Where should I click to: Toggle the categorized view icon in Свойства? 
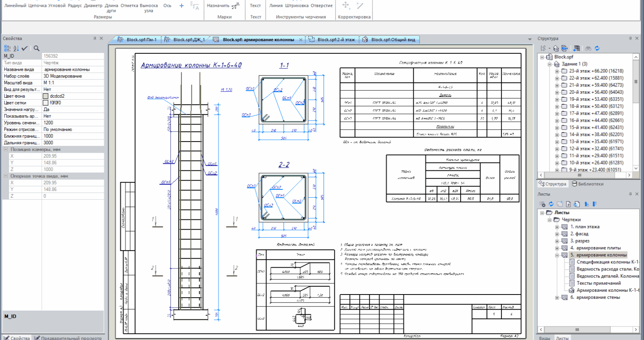pos(8,48)
